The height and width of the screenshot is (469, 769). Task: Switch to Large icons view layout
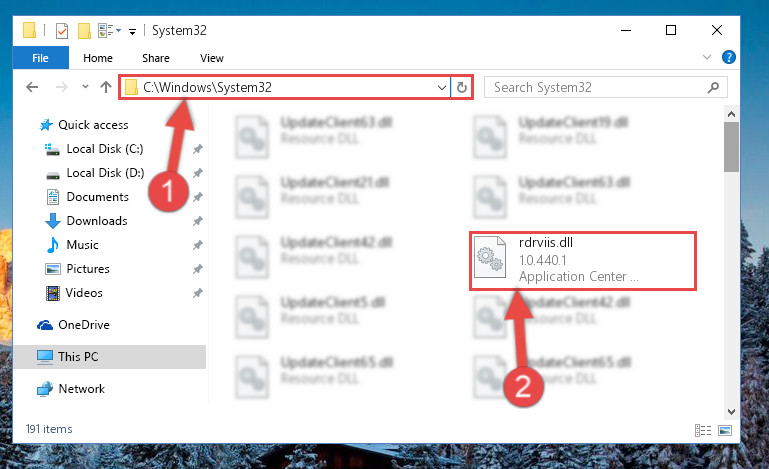click(x=725, y=430)
